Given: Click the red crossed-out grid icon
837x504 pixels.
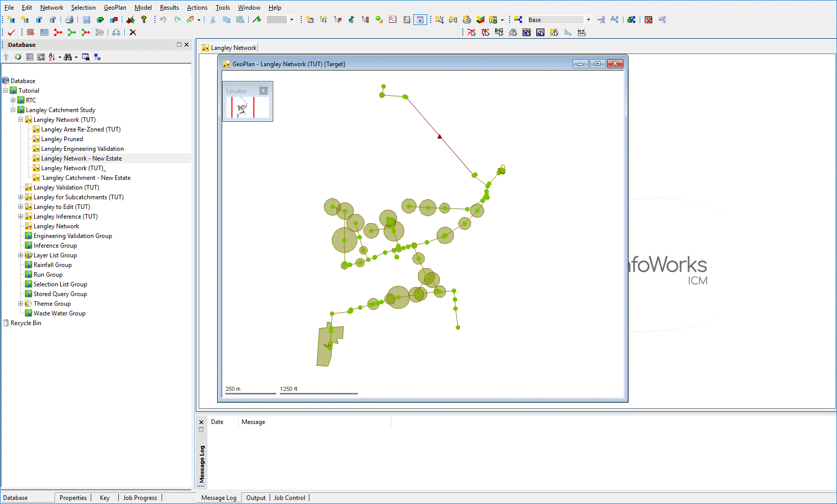Looking at the screenshot, I should 648,20.
